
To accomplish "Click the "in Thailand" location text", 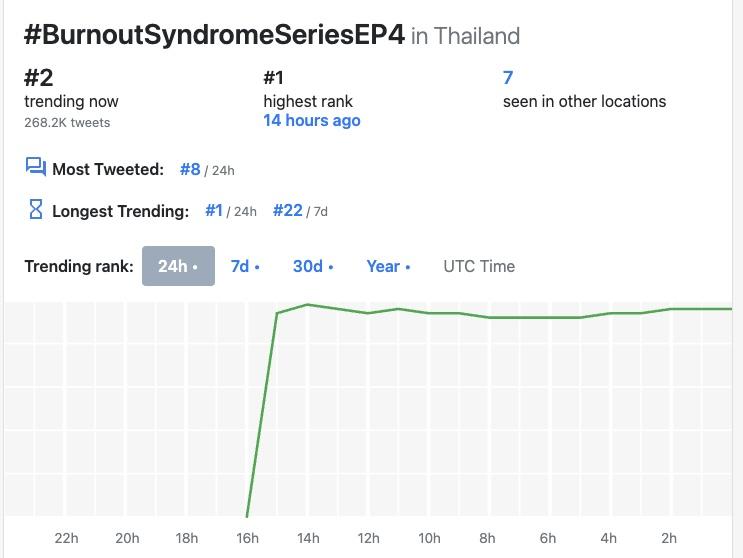I will [x=465, y=36].
